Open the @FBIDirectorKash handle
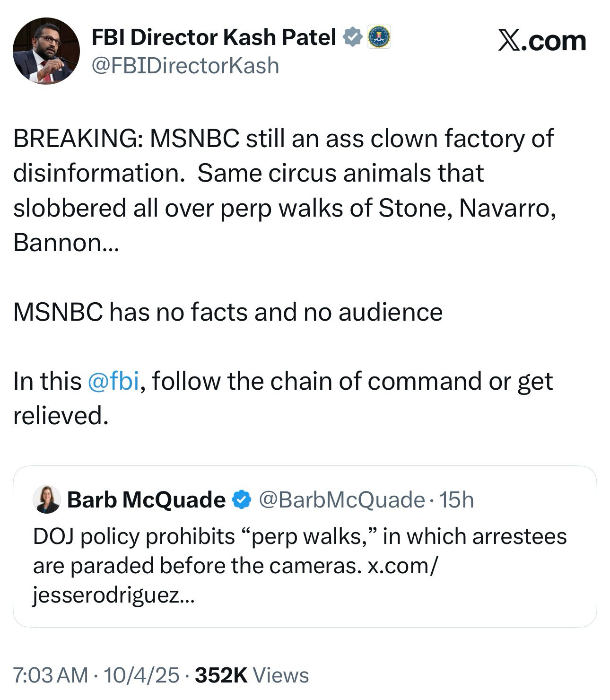The width and height of the screenshot is (610, 700). pyautogui.click(x=185, y=66)
